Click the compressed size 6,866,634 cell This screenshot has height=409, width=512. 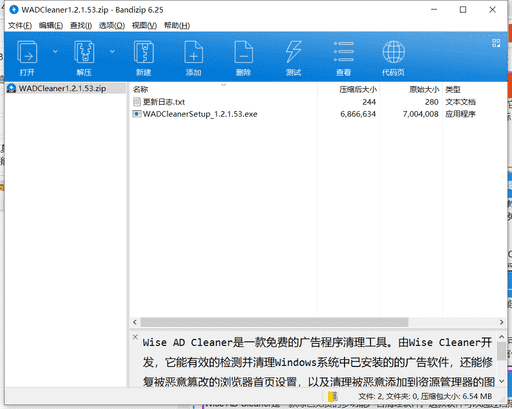[358, 114]
